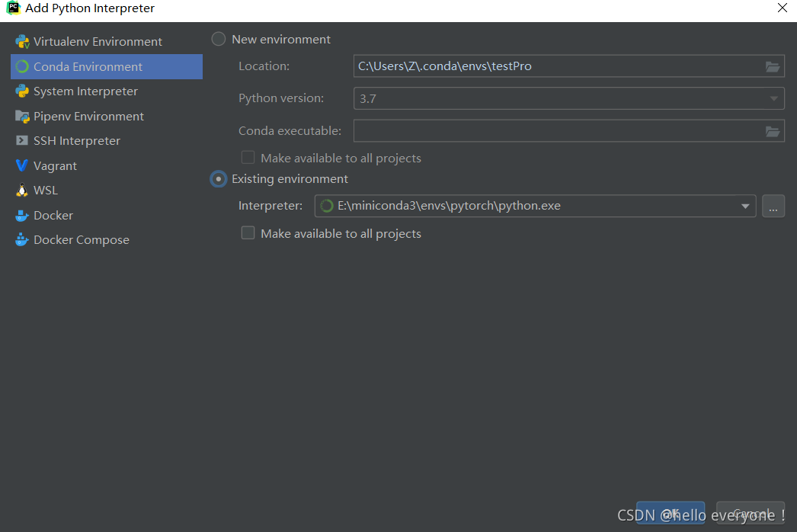The image size is (797, 532).
Task: Click conda icon inside Interpreter combo box
Action: [x=327, y=206]
